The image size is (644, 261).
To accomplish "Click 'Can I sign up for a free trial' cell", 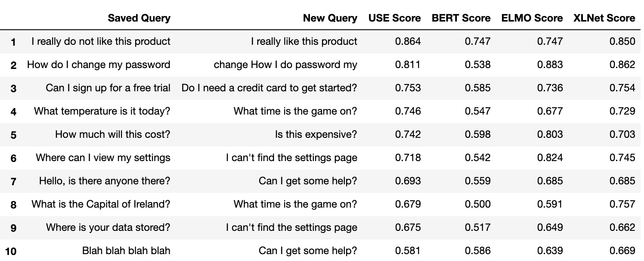I will [108, 88].
